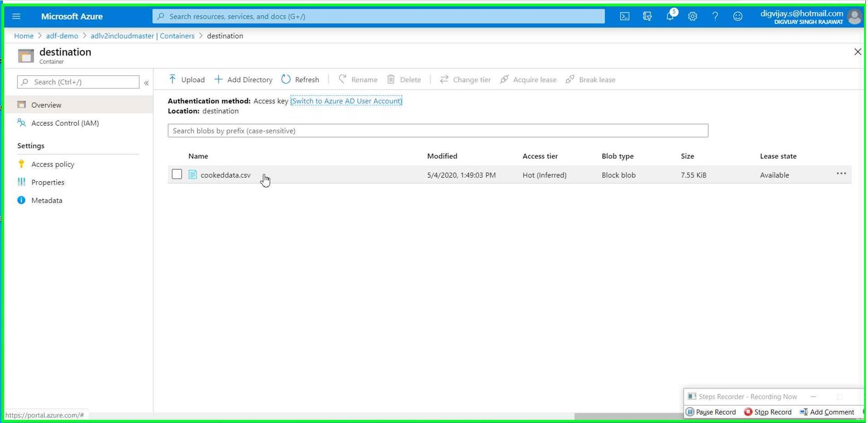Add Comment in Steps Recorder
Screen dimensions: 868x423
[x=827, y=412]
